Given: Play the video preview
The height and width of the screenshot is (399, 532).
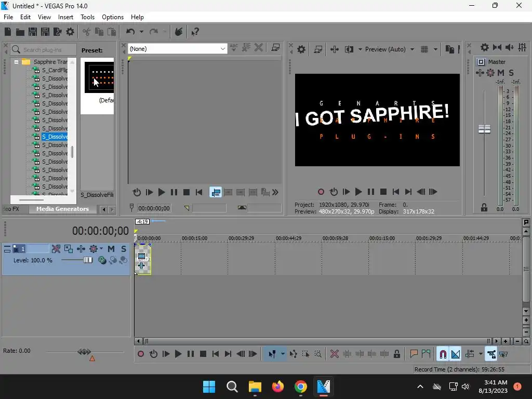Looking at the screenshot, I should point(358,192).
